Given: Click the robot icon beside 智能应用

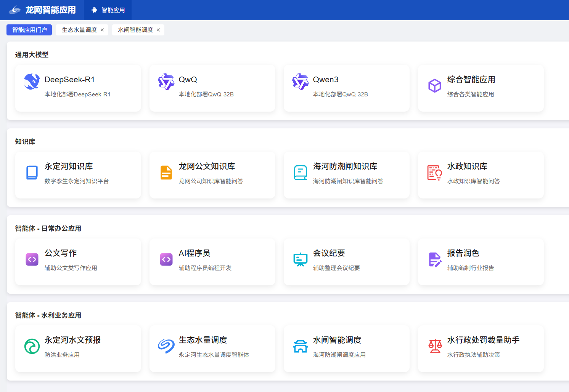Looking at the screenshot, I should coord(95,10).
